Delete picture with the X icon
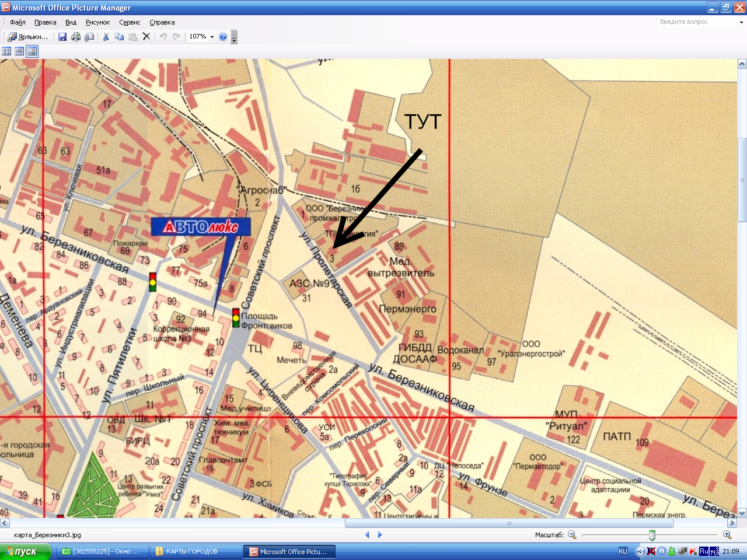 pos(146,37)
